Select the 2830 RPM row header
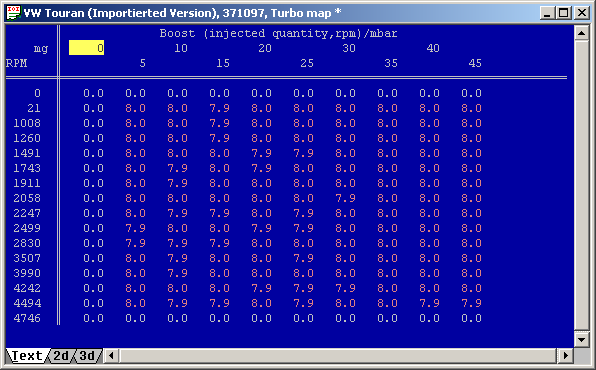This screenshot has height=370, width=596. pyautogui.click(x=27, y=243)
